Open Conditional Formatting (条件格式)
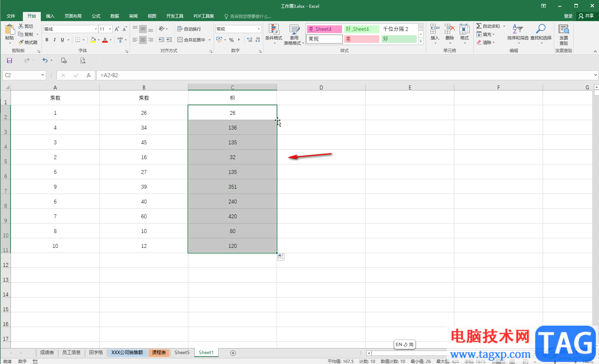 274,34
